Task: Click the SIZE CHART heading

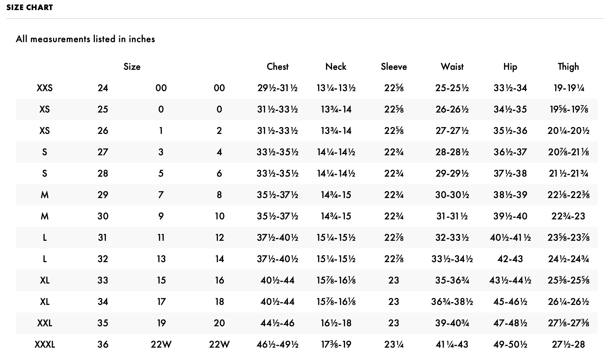Action: click(x=30, y=8)
